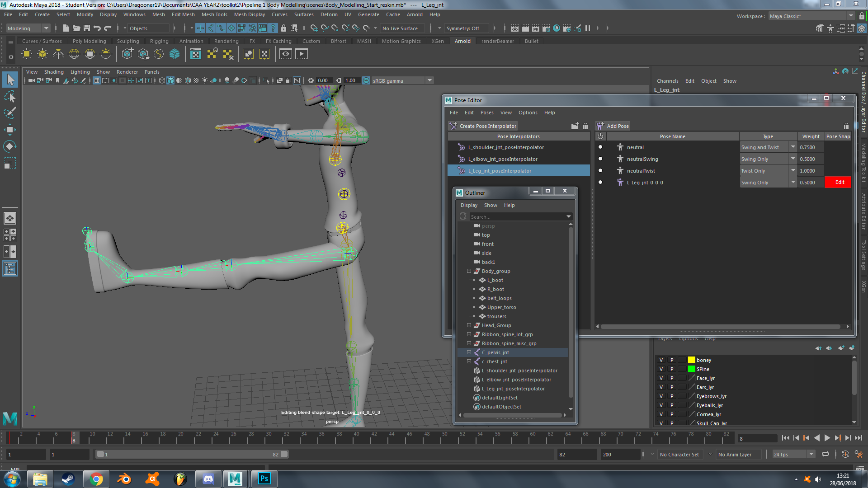
Task: Open the Render Settings icon in status line
Action: 546,28
